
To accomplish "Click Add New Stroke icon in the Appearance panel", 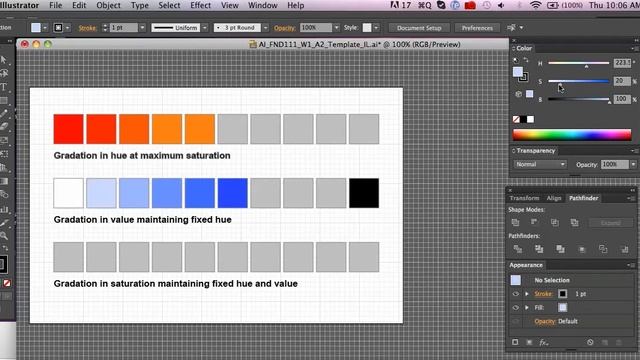I will [515, 342].
